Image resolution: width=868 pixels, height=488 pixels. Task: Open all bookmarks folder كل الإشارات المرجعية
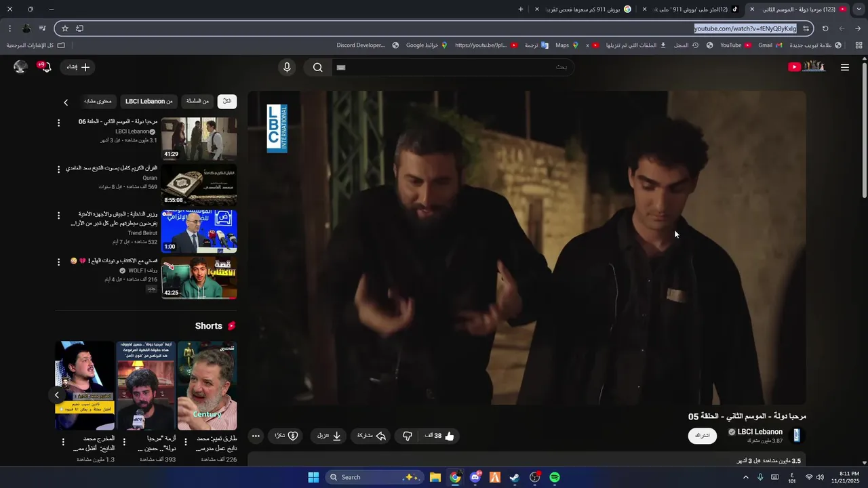pyautogui.click(x=35, y=45)
